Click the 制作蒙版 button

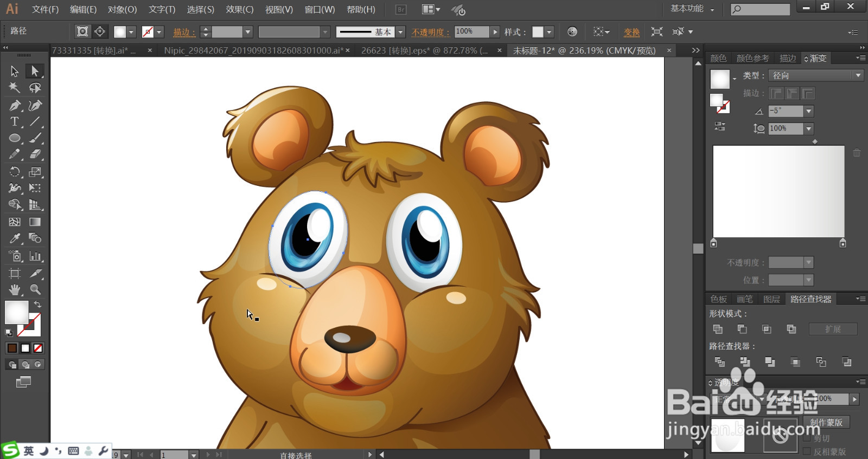point(826,422)
